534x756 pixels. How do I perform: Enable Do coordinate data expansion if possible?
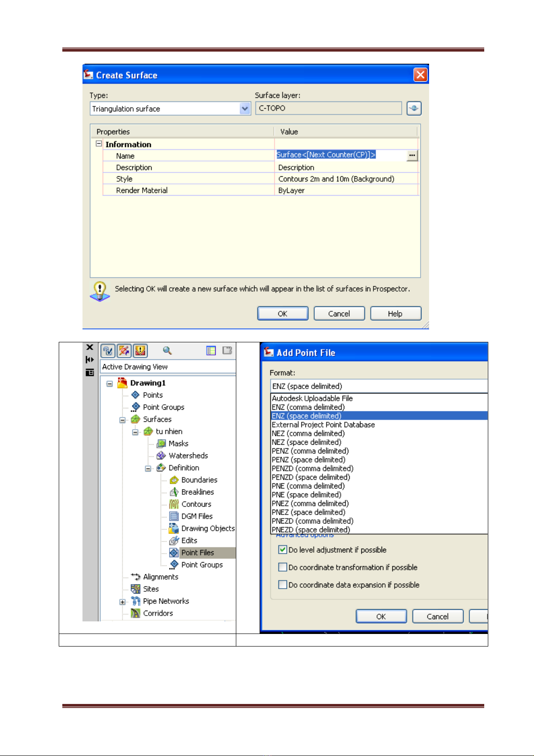[282, 585]
